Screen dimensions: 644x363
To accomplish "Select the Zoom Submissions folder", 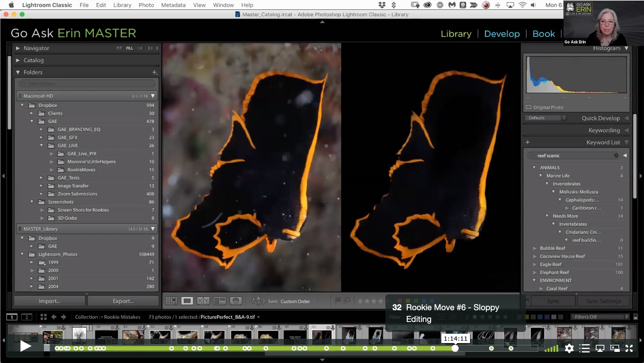I will pyautogui.click(x=77, y=194).
